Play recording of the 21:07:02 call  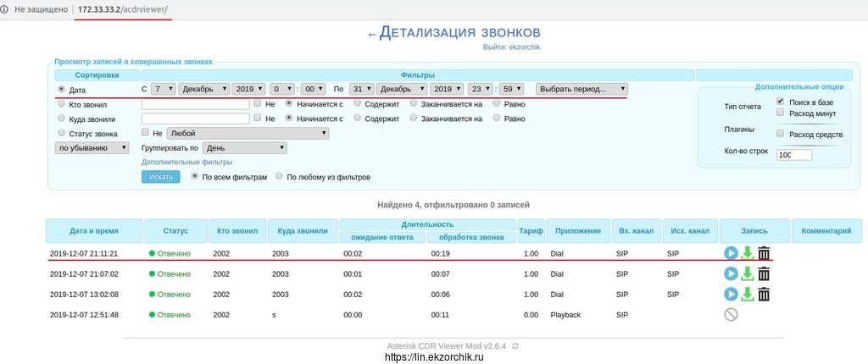click(731, 273)
